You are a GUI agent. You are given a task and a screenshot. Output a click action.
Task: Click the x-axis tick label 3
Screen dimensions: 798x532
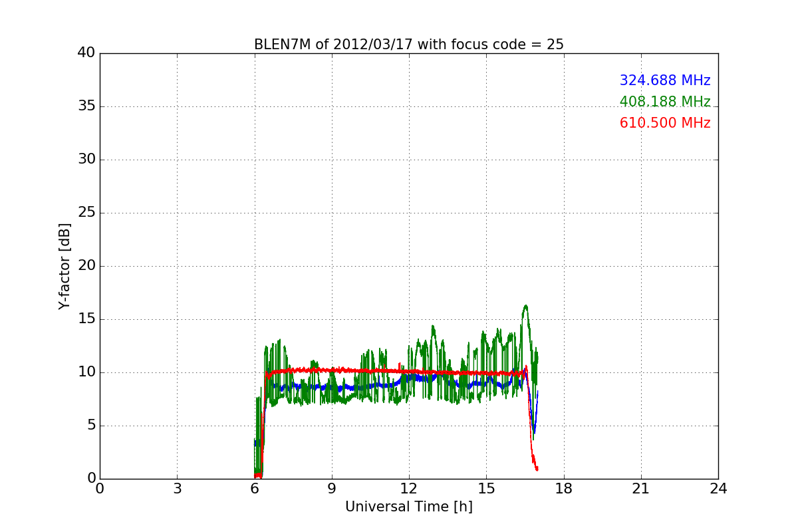(177, 489)
